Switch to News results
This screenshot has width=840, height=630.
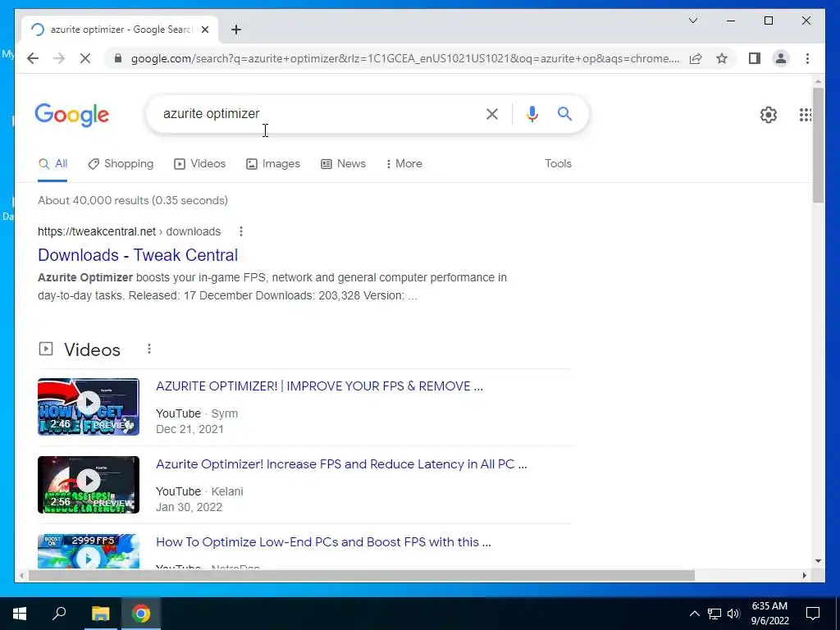(343, 163)
